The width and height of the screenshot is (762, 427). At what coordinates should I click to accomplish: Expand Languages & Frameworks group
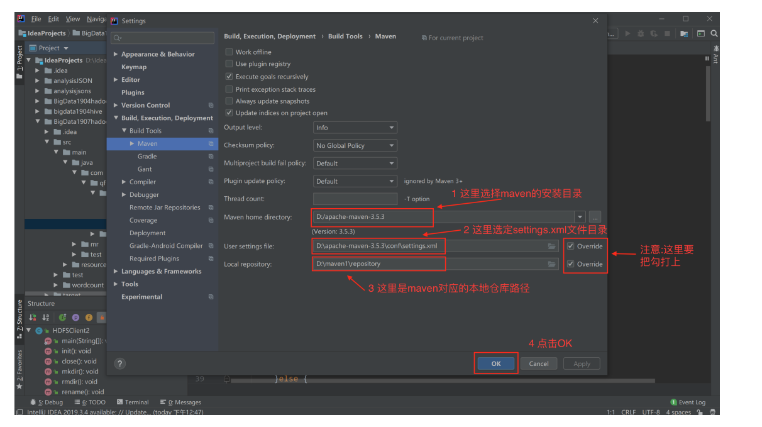tap(116, 271)
